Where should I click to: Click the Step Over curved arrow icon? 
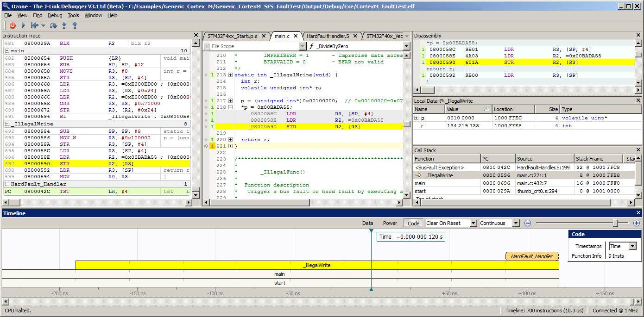pyautogui.click(x=53, y=25)
